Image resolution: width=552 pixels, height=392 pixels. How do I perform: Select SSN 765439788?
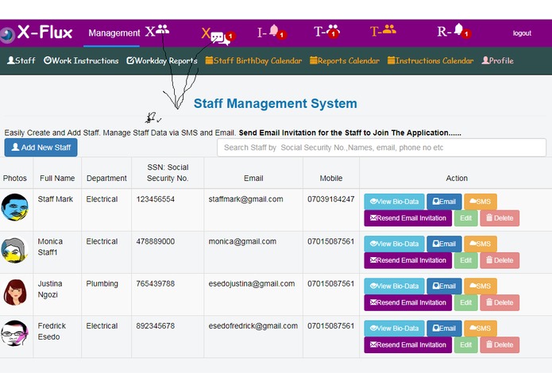(155, 284)
